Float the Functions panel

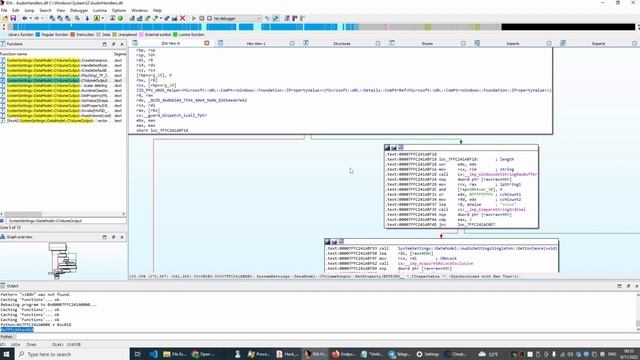pyautogui.click(x=113, y=44)
